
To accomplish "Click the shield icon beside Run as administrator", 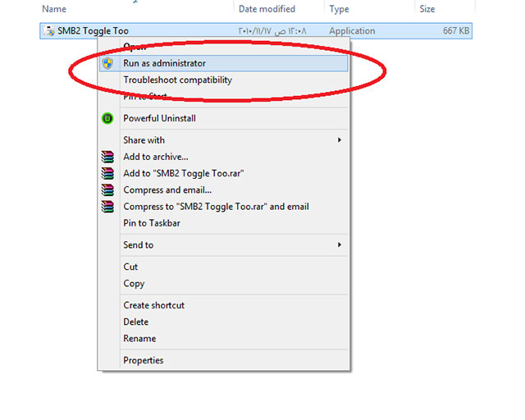I will [107, 63].
